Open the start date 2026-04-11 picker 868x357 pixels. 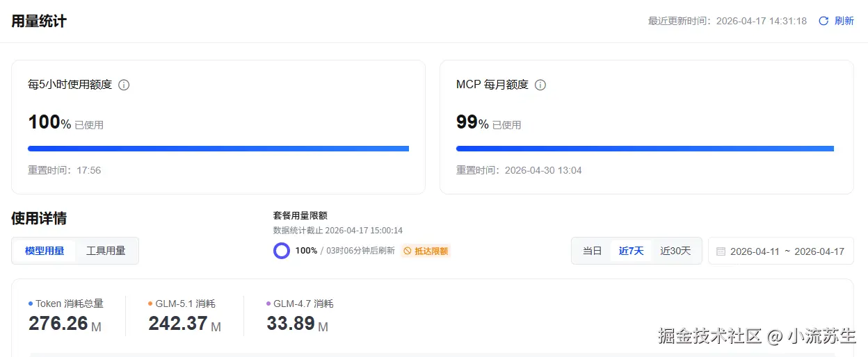tap(755, 251)
